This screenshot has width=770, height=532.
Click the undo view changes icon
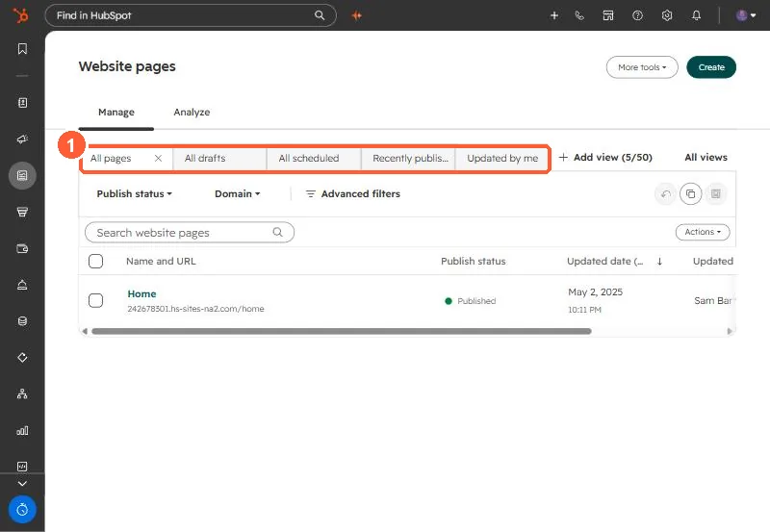pyautogui.click(x=665, y=194)
